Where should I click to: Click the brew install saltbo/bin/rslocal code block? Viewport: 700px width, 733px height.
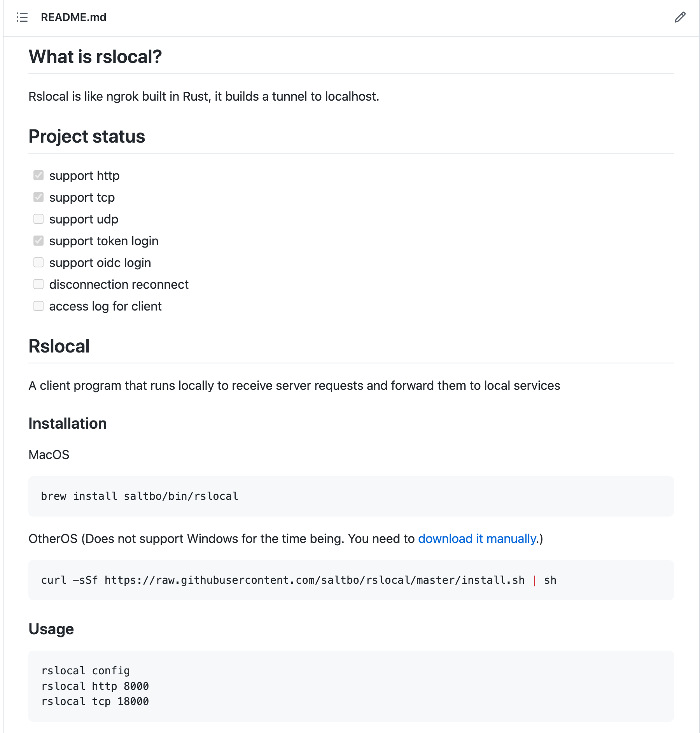pyautogui.click(x=351, y=496)
